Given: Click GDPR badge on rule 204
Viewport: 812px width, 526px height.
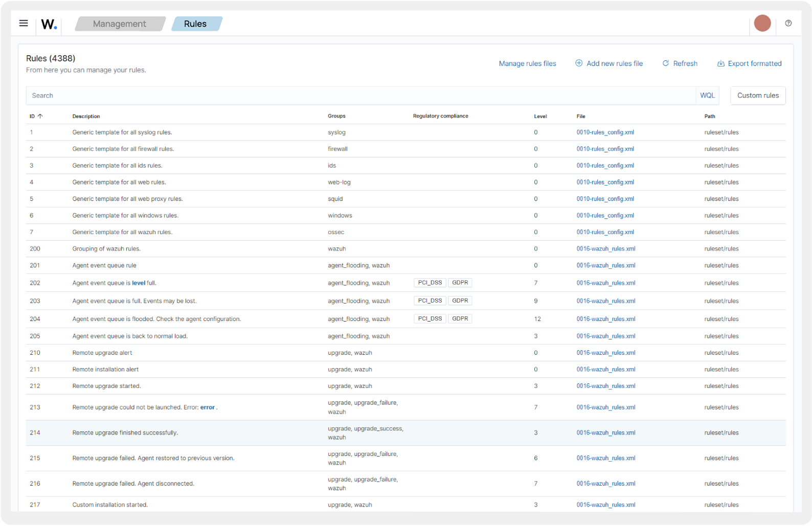Looking at the screenshot, I should [460, 318].
